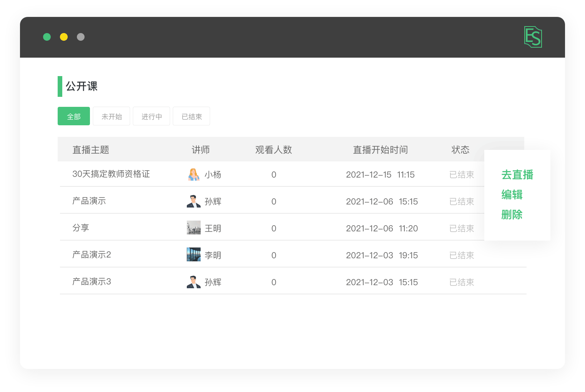Click the 直播开始时间 column header
The height and width of the screenshot is (392, 585).
[381, 150]
